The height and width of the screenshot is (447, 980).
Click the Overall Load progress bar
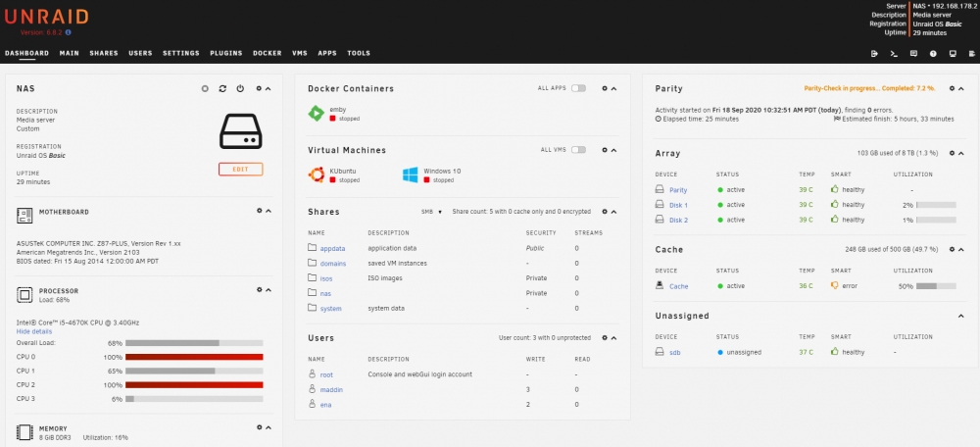pos(194,342)
